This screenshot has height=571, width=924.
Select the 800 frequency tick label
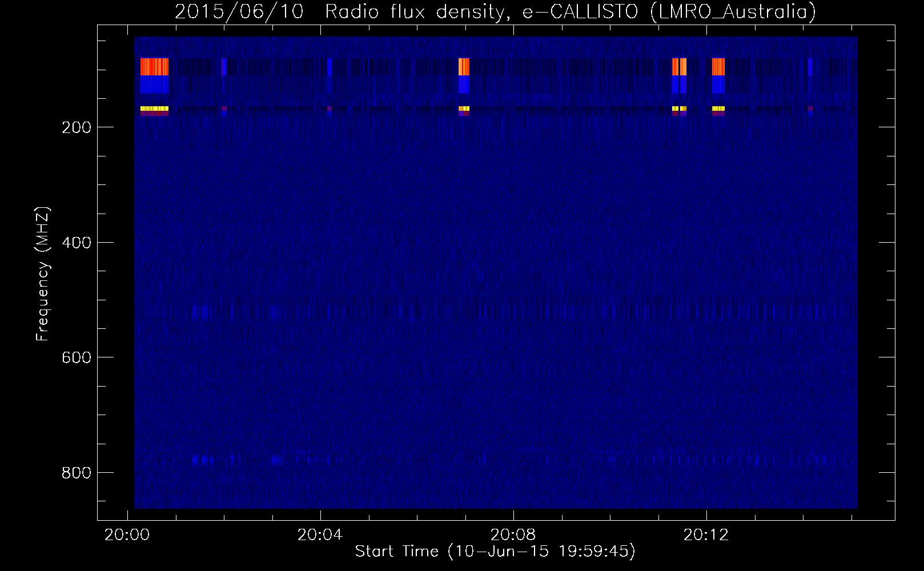[x=77, y=473]
